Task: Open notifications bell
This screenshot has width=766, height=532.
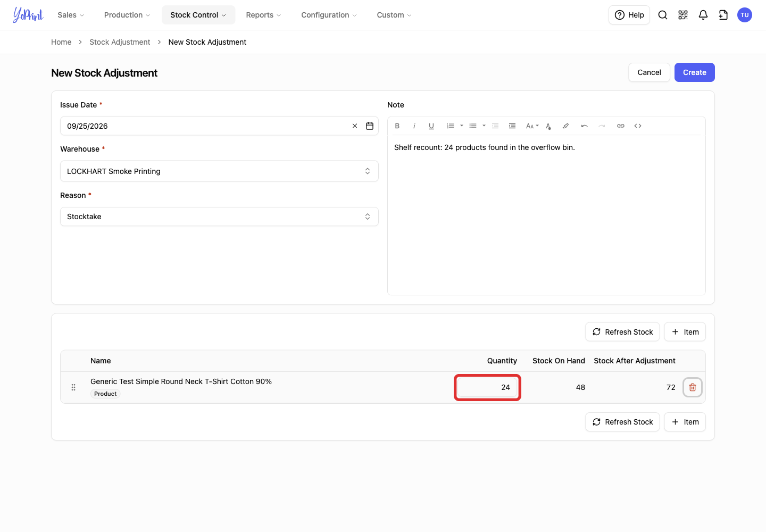Action: click(703, 15)
